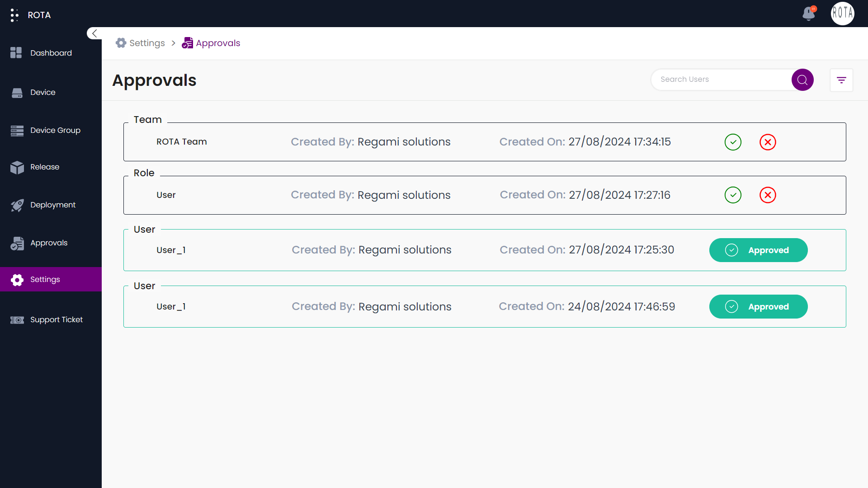The image size is (868, 488).
Task: Click Approved button for 27/08 User_1
Action: pyautogui.click(x=758, y=250)
